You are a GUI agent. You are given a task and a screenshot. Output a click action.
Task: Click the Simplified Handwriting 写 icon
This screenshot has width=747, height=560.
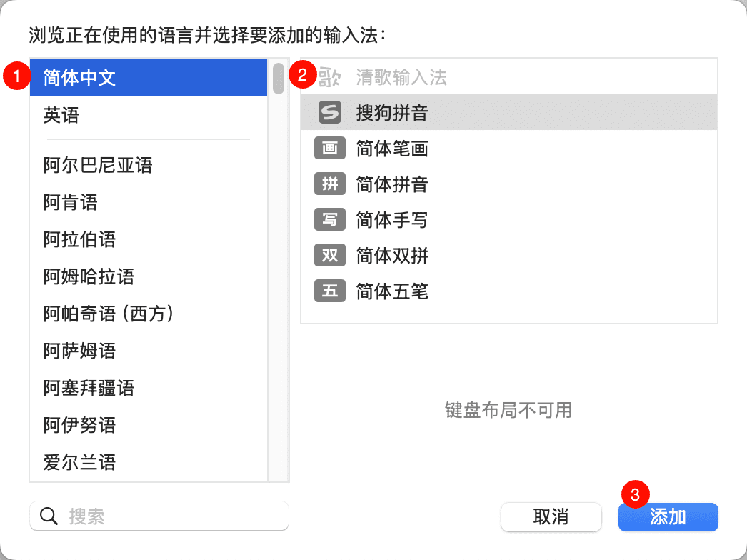point(329,220)
